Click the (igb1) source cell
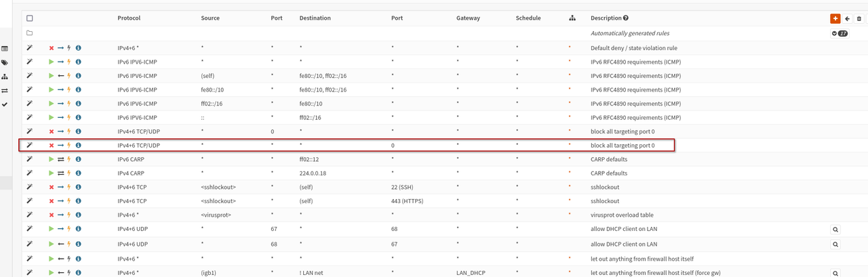 point(210,272)
